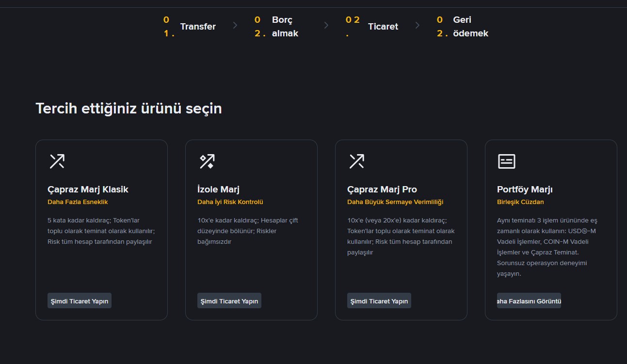The height and width of the screenshot is (364, 627).
Task: Click the chevron after the Transfer step
Action: 235,26
